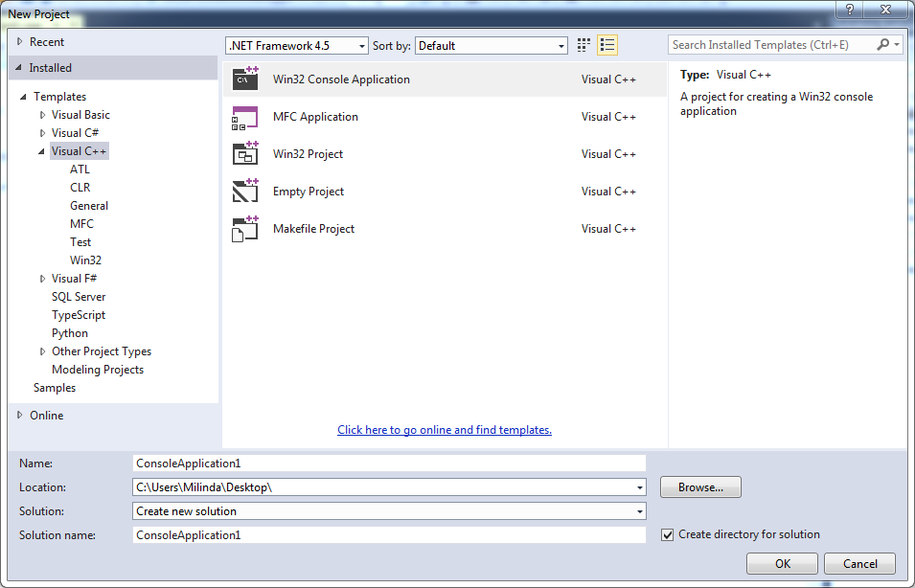Open the Location path dropdown arrow
The width and height of the screenshot is (915, 588).
coord(640,487)
